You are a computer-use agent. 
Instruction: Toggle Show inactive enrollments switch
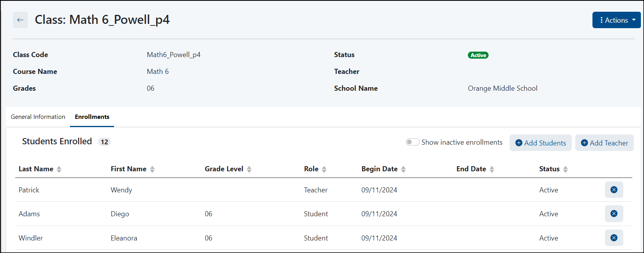[x=412, y=142]
